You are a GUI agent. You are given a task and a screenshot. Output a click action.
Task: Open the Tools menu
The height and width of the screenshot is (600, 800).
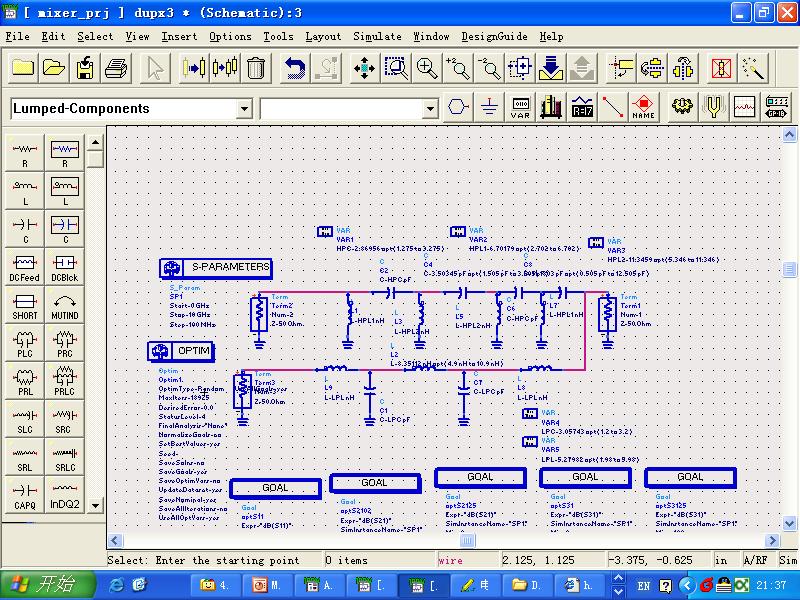[278, 37]
